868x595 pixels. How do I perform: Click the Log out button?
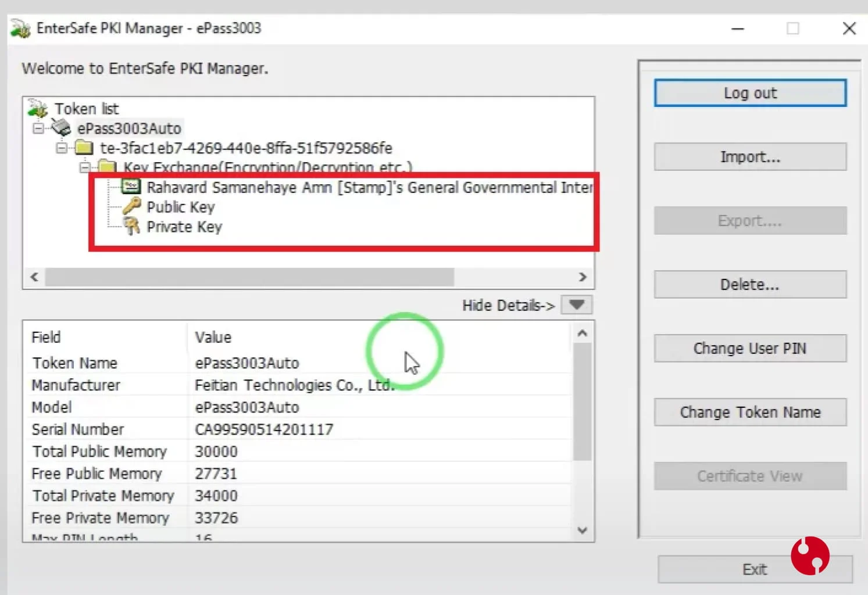click(750, 93)
